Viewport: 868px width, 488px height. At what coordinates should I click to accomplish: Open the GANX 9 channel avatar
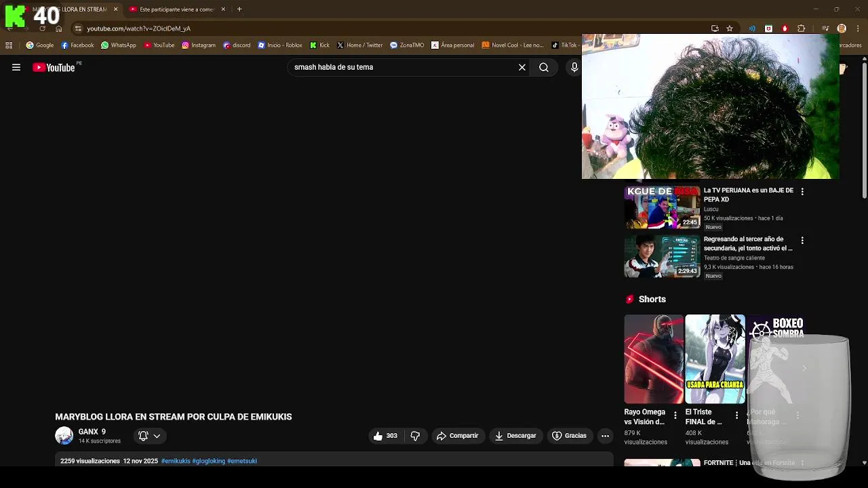64,436
